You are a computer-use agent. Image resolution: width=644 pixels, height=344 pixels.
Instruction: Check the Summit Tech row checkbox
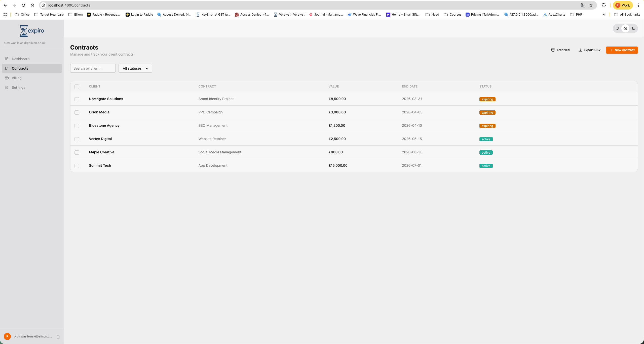click(x=77, y=166)
